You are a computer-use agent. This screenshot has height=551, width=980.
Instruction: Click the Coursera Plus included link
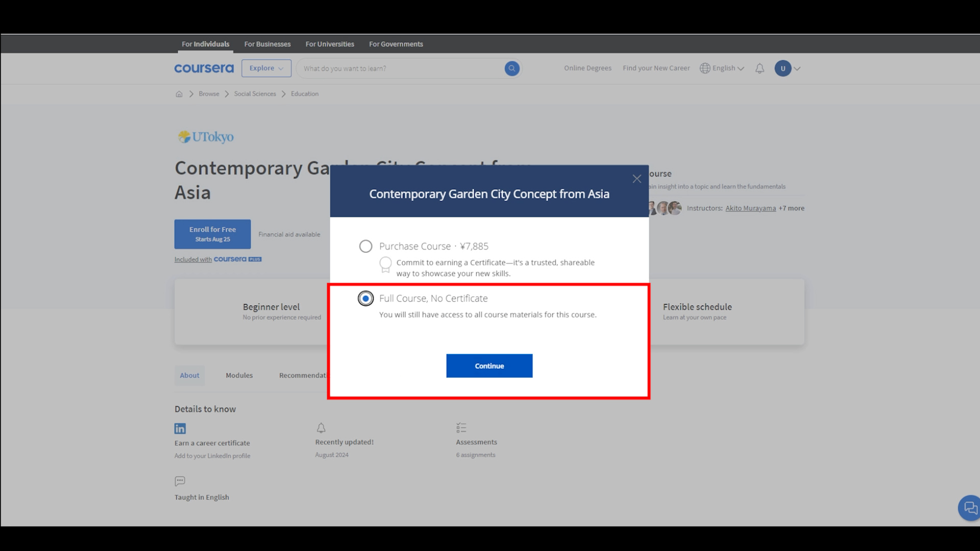pyautogui.click(x=218, y=259)
